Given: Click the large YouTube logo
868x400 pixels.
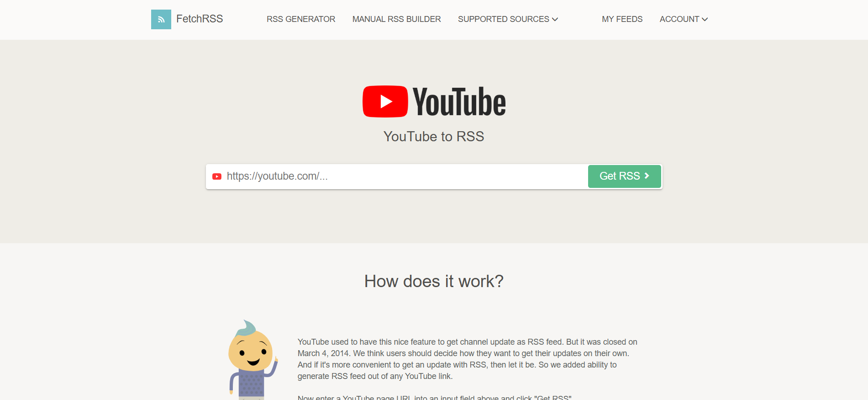Looking at the screenshot, I should 434,101.
